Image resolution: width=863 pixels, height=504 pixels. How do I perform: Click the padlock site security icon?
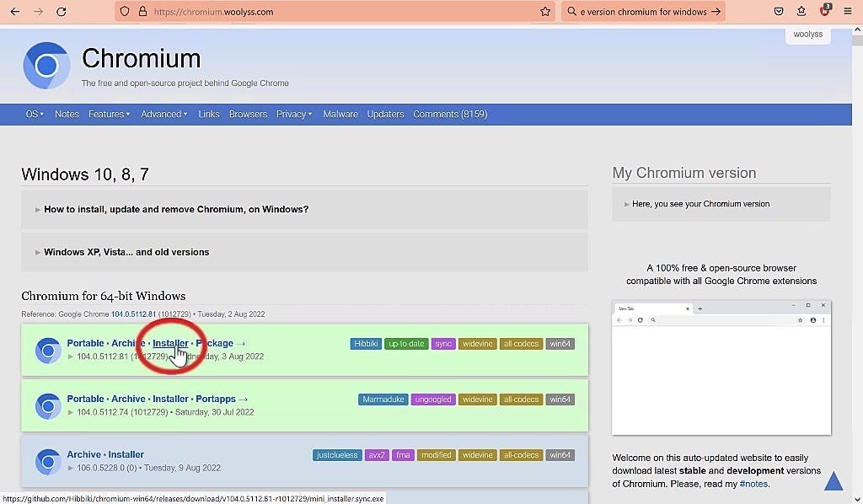pyautogui.click(x=142, y=11)
